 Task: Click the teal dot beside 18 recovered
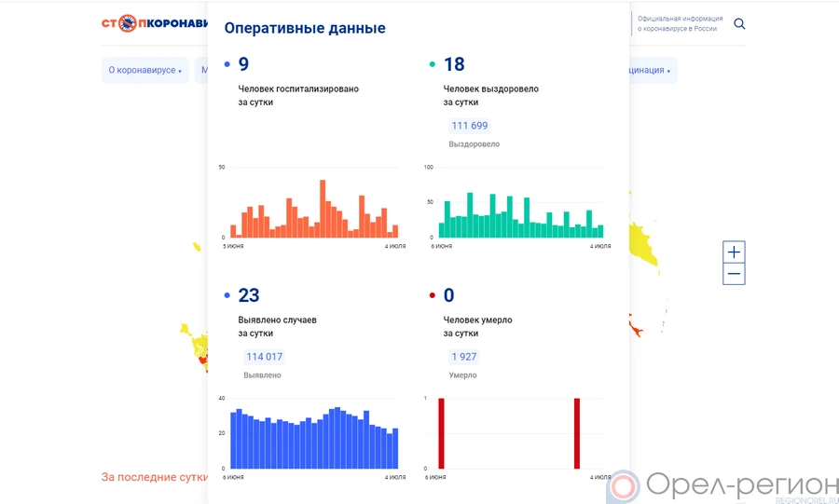tap(433, 65)
